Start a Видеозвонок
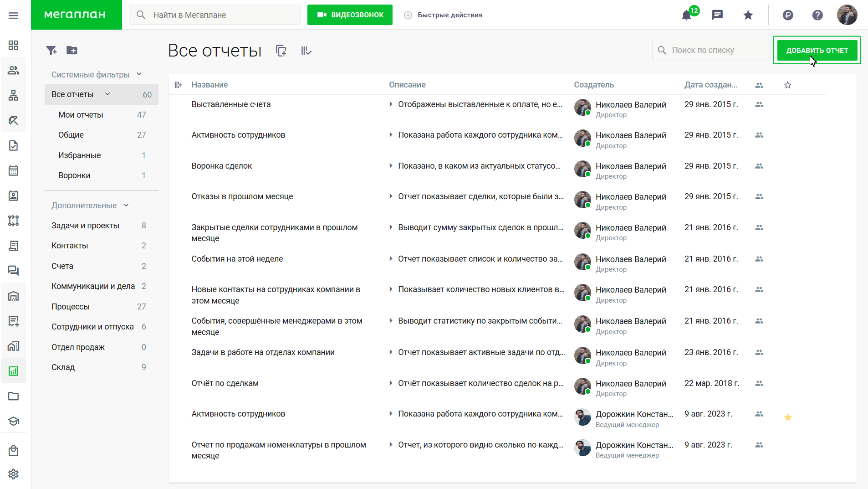 point(350,15)
